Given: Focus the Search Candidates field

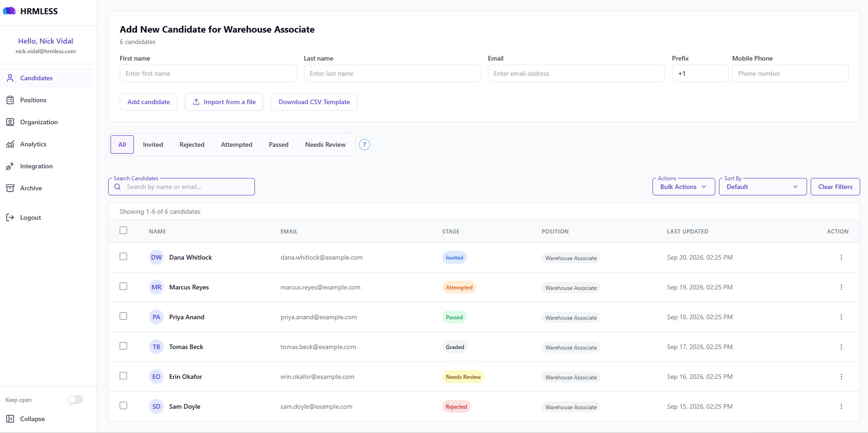Looking at the screenshot, I should tap(182, 187).
